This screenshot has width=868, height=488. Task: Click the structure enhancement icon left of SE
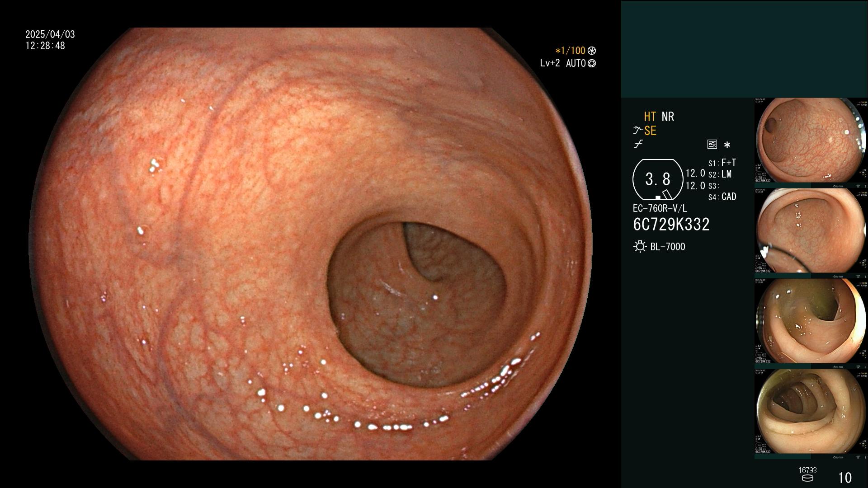[x=638, y=131]
